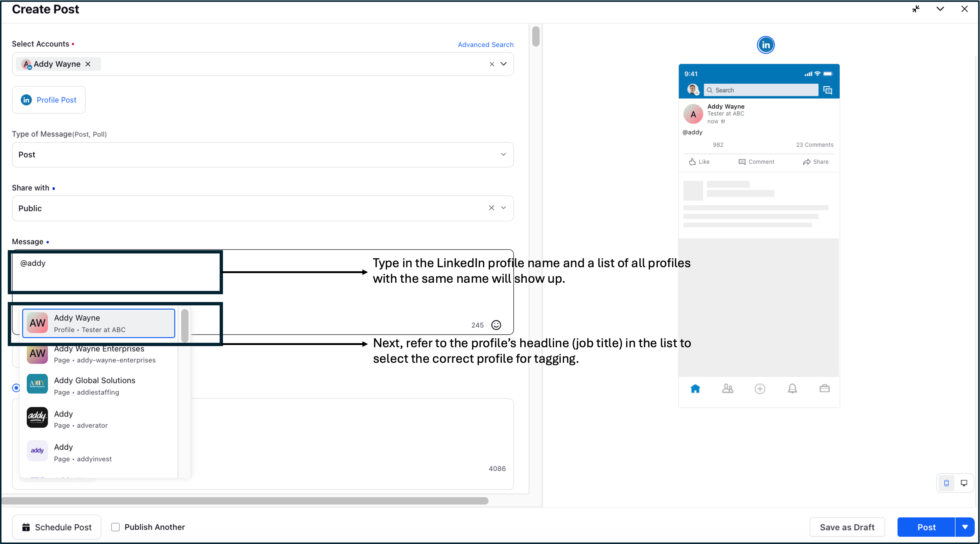
Task: Enable Publish Another checkbox
Action: (115, 527)
